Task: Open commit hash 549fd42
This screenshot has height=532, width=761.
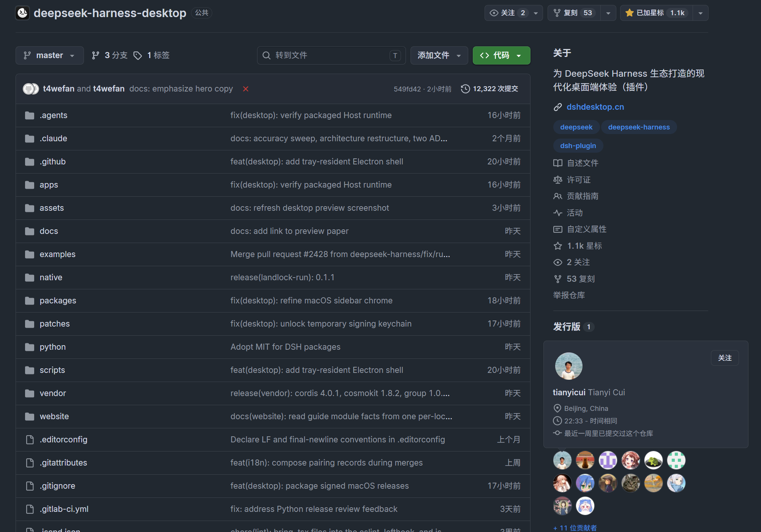Action: pos(407,89)
